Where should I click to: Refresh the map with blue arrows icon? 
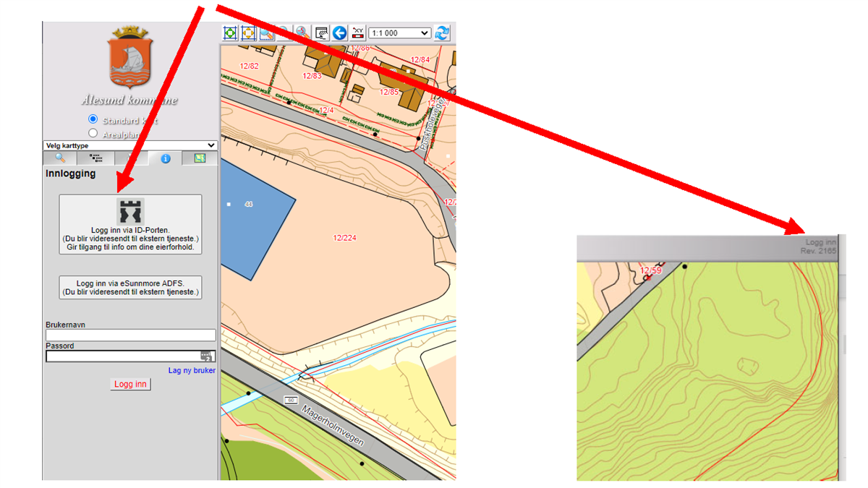443,33
